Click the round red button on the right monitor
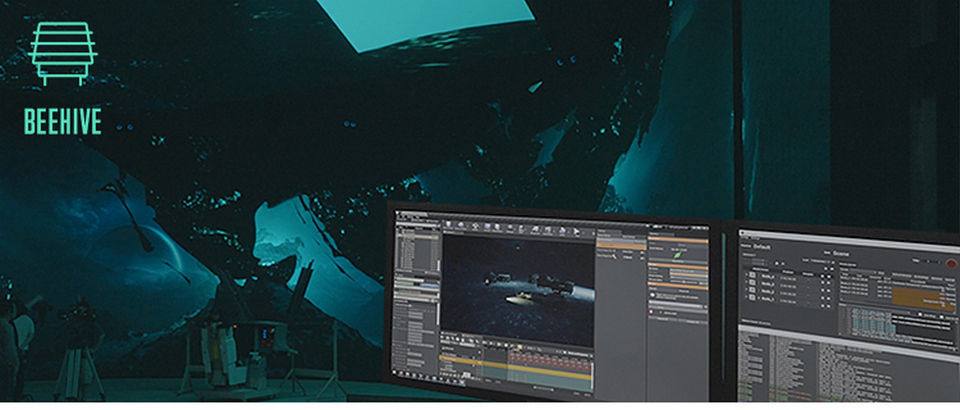 coord(951,263)
